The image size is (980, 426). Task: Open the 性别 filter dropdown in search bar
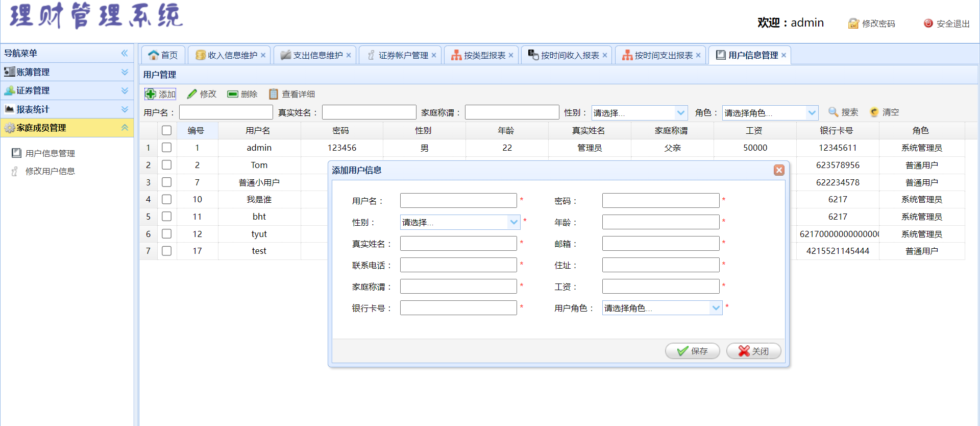(x=681, y=112)
